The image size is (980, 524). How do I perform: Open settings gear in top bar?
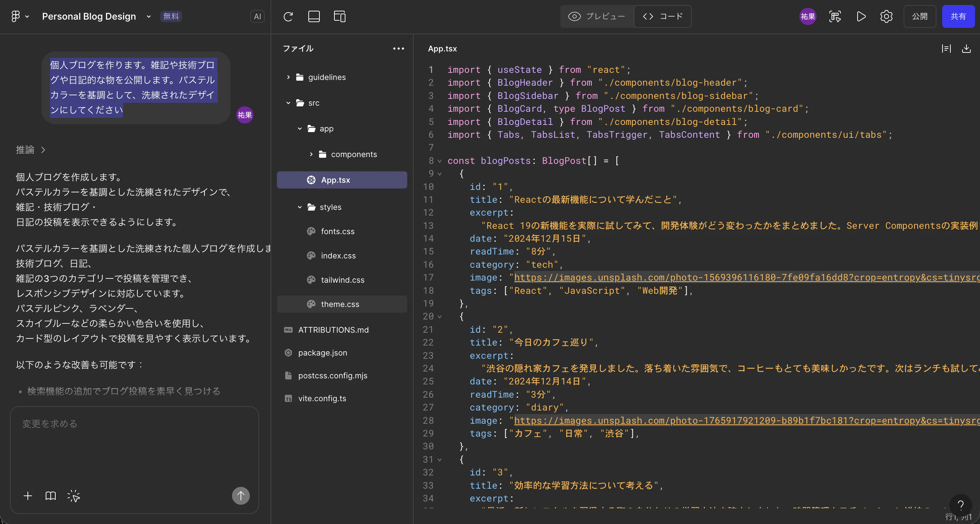[886, 16]
